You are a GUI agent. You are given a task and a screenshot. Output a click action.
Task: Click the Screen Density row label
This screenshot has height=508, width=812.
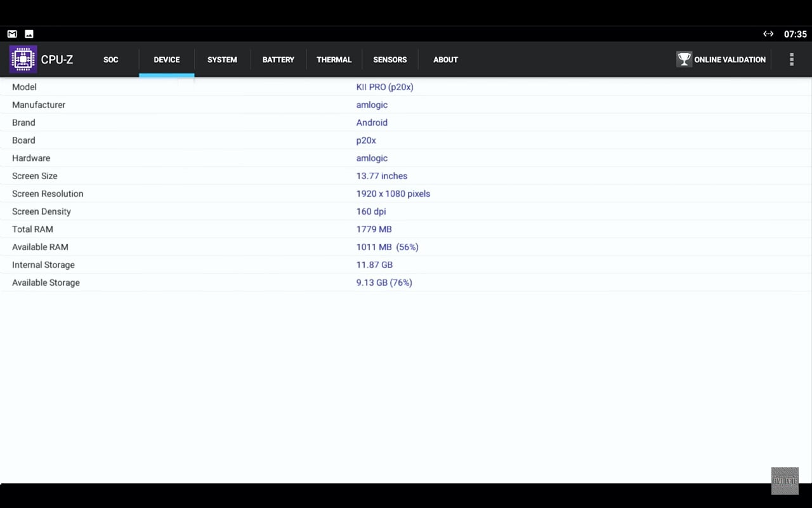(x=41, y=211)
